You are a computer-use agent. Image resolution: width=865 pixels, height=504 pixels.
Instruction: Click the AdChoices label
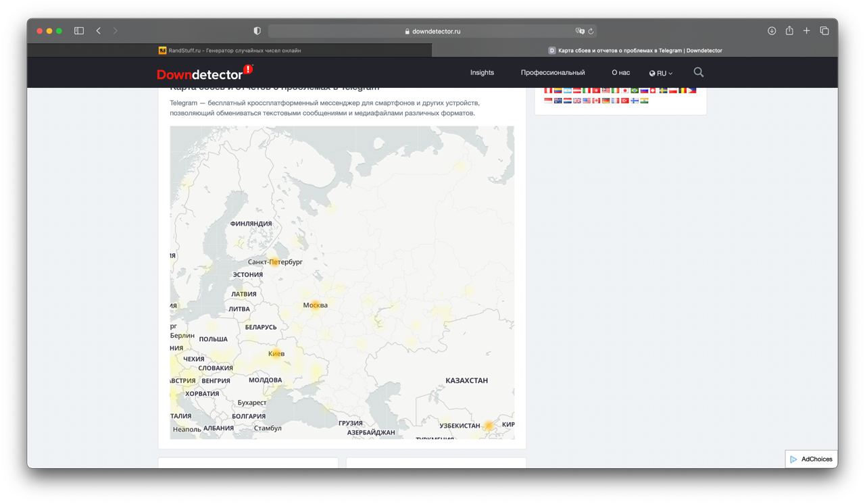(x=817, y=459)
